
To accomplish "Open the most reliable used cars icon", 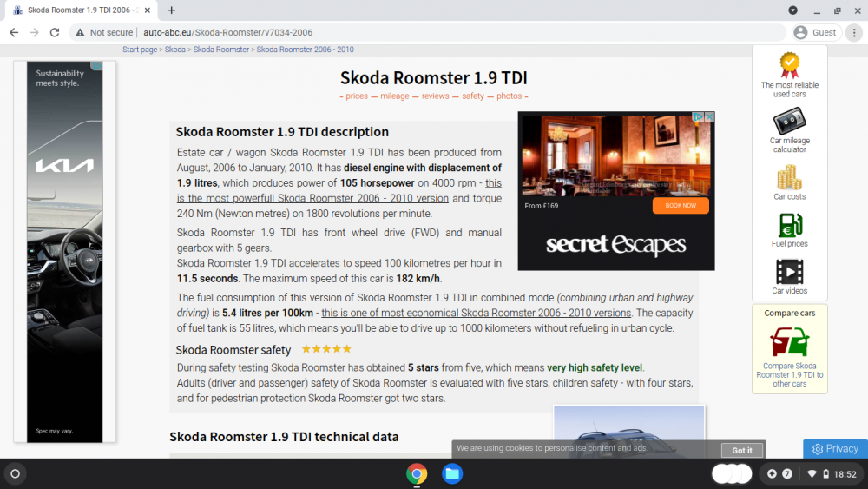I will [x=789, y=65].
